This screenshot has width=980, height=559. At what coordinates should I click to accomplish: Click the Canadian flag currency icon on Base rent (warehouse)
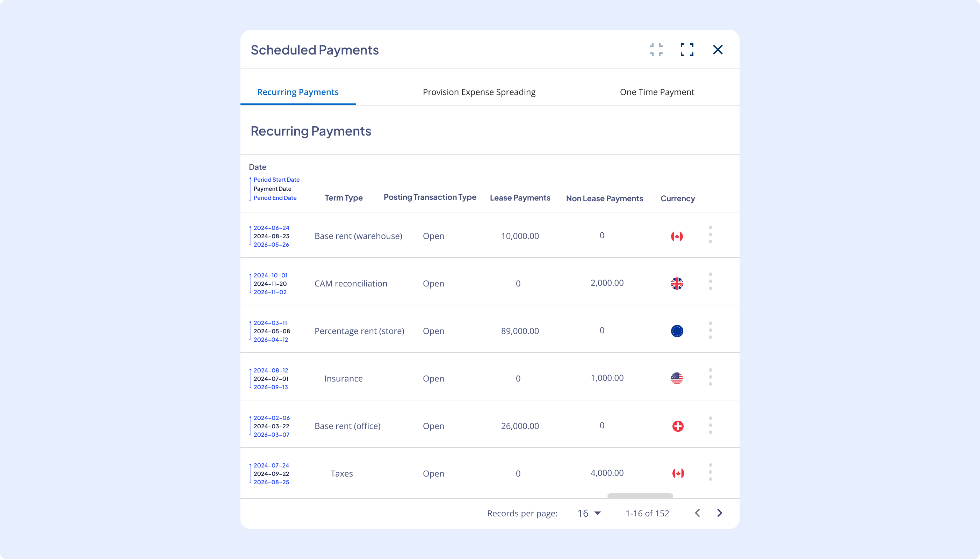pyautogui.click(x=677, y=236)
